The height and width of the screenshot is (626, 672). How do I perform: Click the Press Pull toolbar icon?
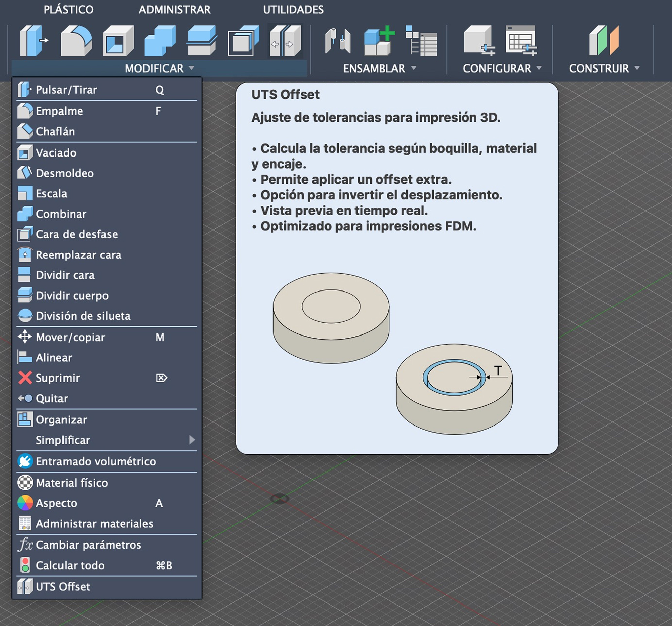[34, 41]
